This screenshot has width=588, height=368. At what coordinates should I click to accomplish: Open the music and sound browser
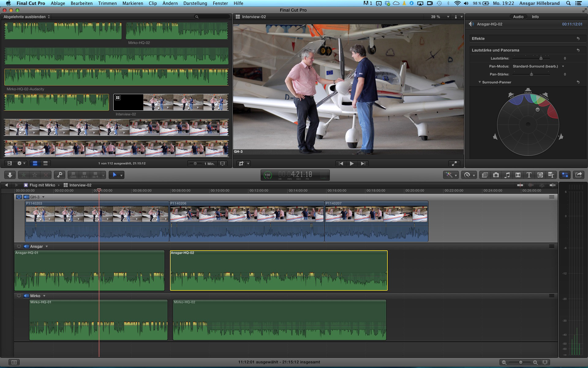507,175
